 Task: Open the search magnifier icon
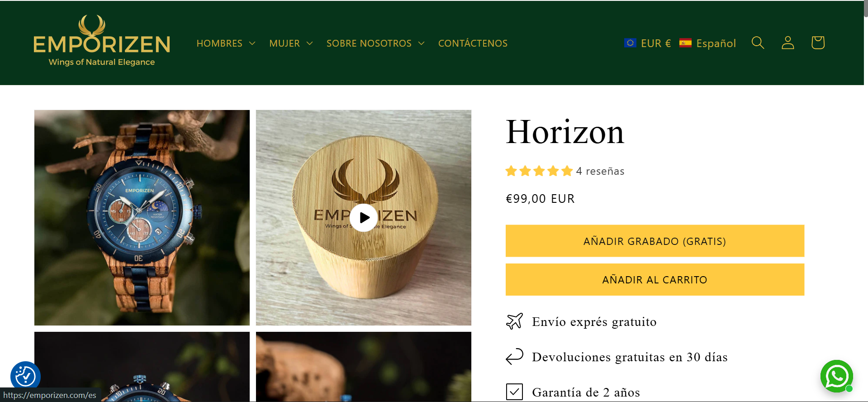coord(758,43)
